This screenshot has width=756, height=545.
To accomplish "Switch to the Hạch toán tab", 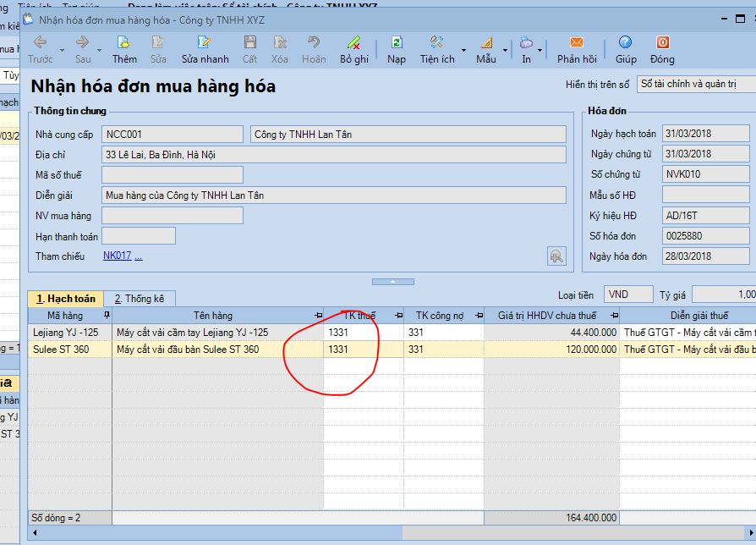I will coord(66,299).
